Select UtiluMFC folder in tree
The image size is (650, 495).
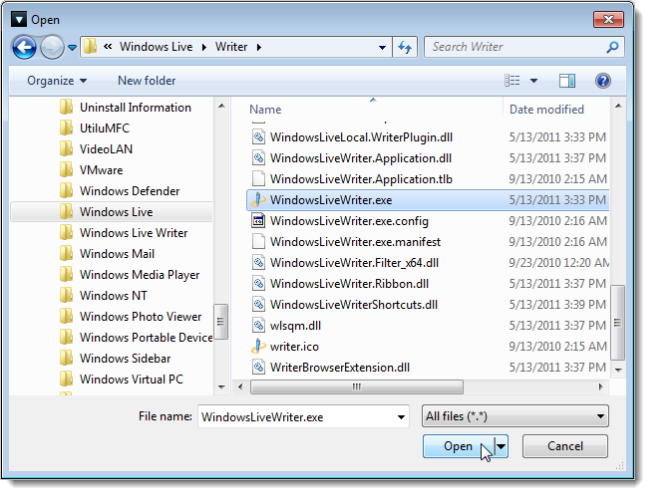pyautogui.click(x=104, y=129)
